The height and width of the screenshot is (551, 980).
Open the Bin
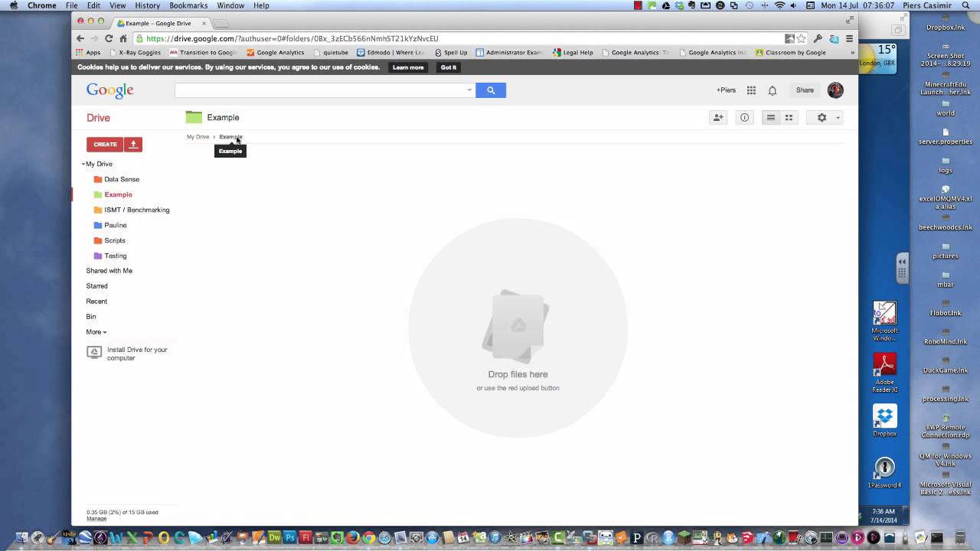[x=91, y=317]
